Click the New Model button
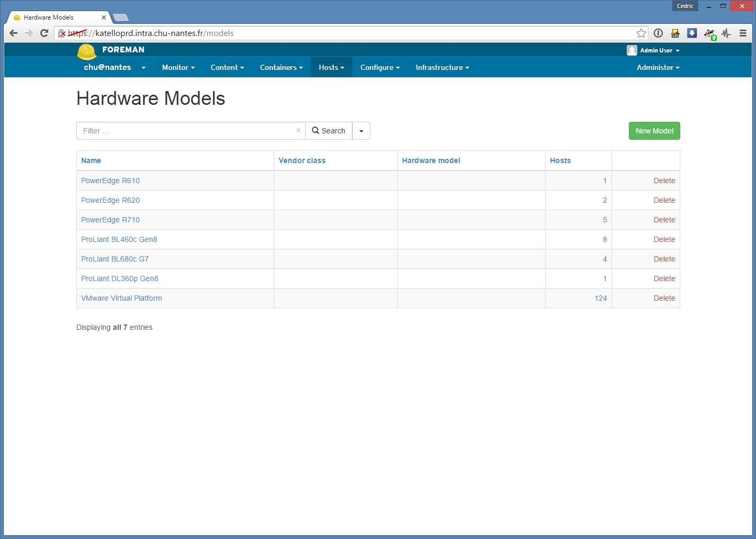The image size is (756, 539). 654,131
